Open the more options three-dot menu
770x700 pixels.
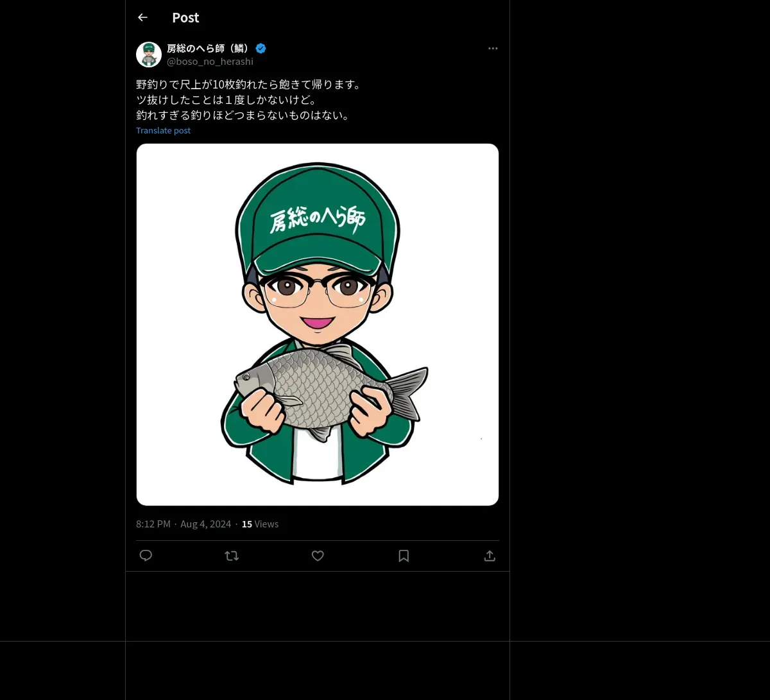click(x=493, y=48)
